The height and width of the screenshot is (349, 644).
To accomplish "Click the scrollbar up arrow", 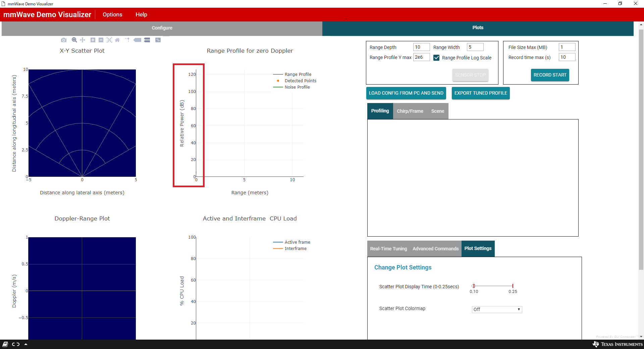I will click(x=641, y=24).
